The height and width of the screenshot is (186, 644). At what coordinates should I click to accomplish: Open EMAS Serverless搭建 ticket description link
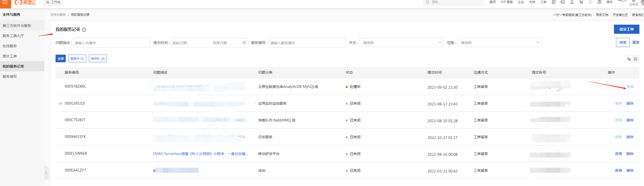coord(201,154)
